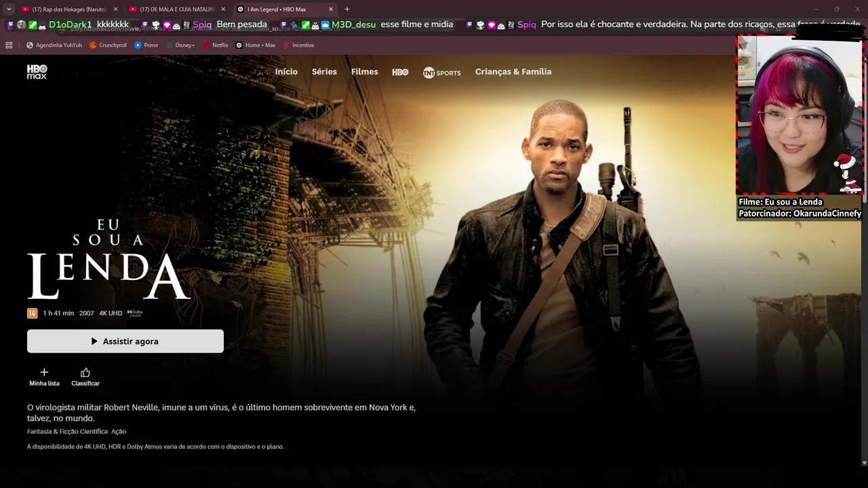The width and height of the screenshot is (868, 488).
Task: Click the page scrollbar down arrow
Action: pos(864,462)
